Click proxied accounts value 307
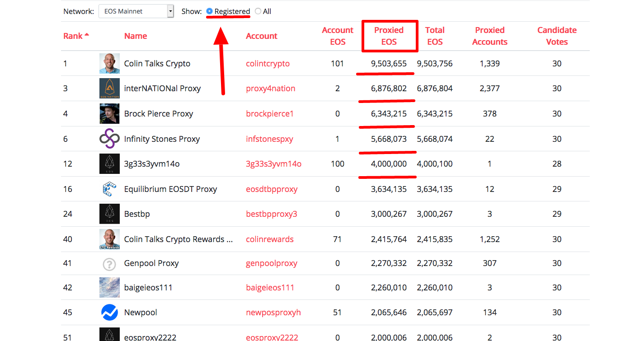 (x=490, y=263)
